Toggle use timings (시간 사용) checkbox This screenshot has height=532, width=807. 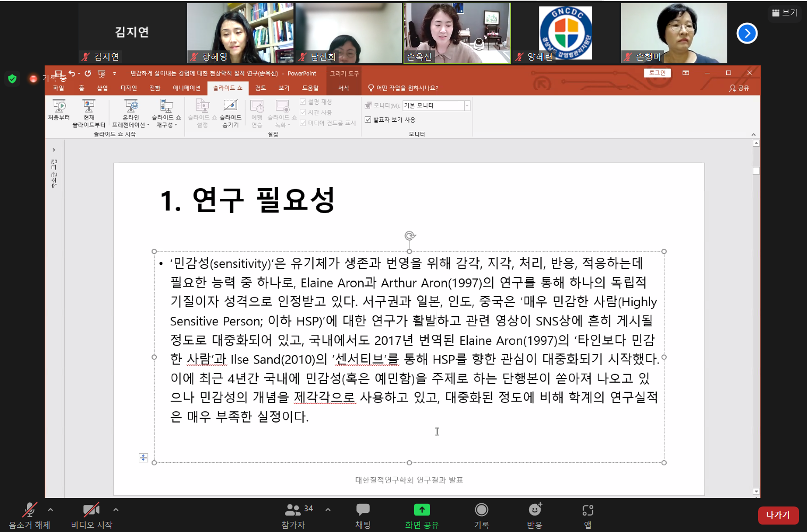tap(303, 112)
